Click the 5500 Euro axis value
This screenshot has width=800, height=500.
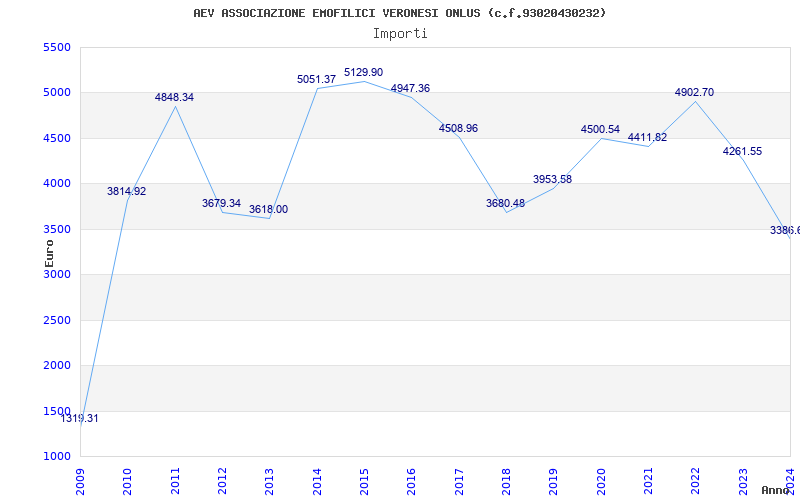click(x=57, y=47)
